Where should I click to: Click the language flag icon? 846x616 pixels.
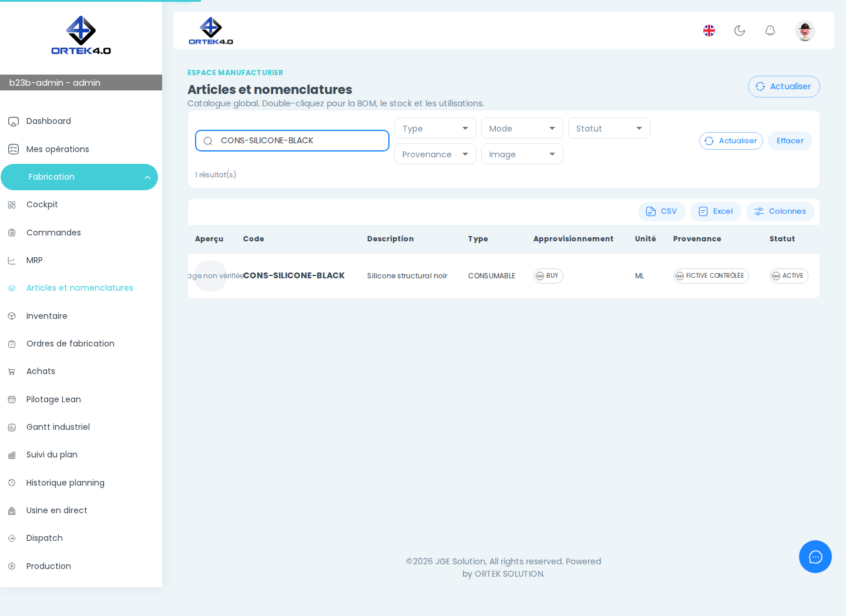click(x=709, y=31)
